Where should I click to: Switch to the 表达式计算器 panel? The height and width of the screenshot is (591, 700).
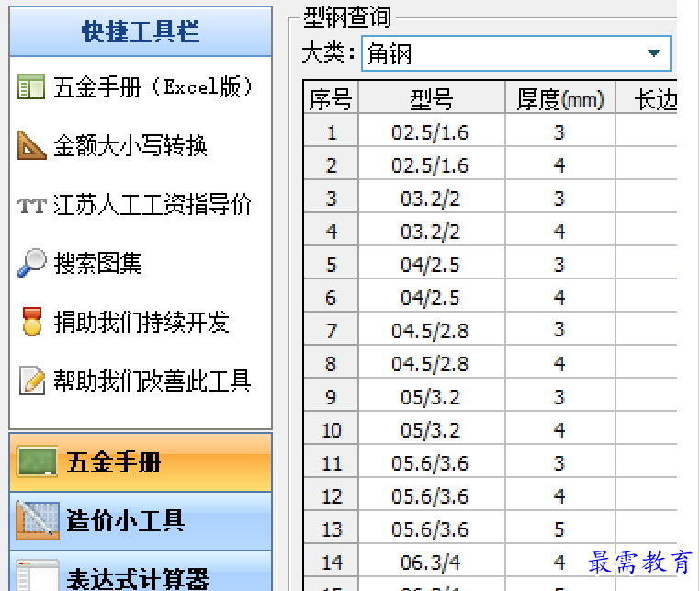click(x=141, y=572)
